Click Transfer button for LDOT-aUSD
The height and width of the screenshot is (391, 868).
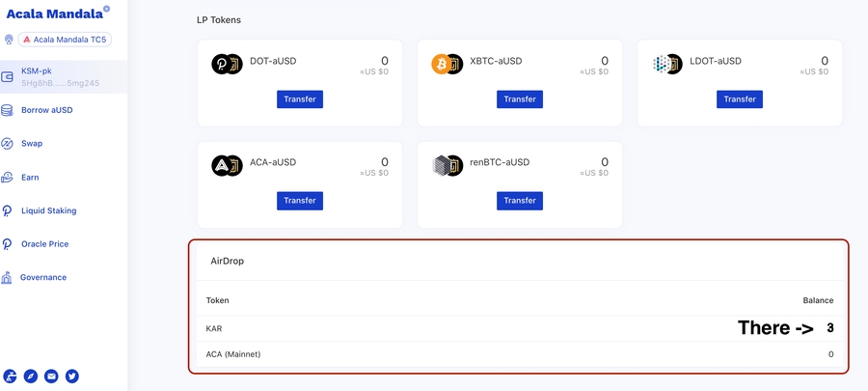coord(740,99)
